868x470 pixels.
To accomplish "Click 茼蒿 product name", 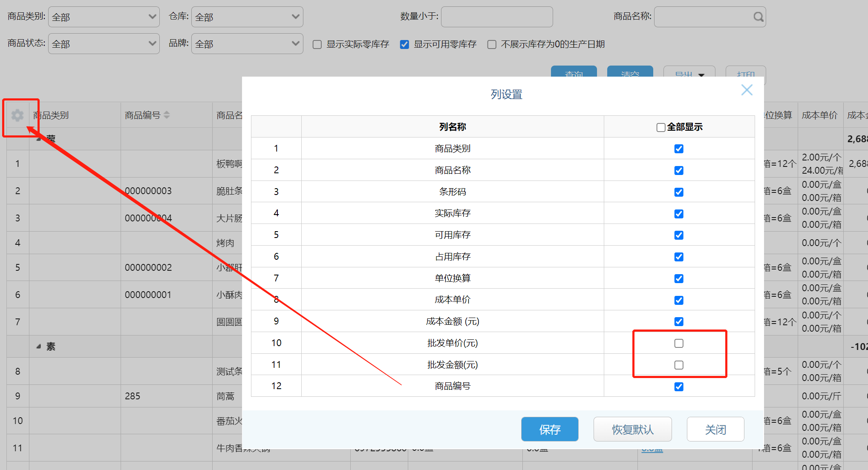I will 225,396.
